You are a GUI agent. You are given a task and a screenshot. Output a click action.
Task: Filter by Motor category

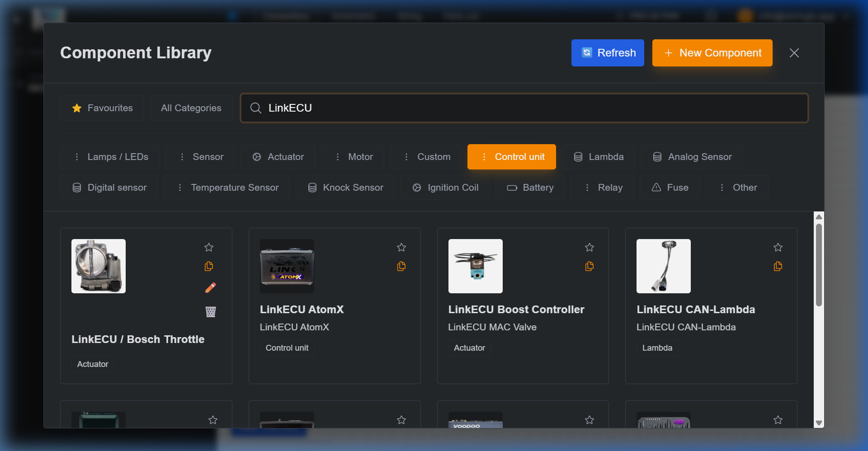pos(353,157)
